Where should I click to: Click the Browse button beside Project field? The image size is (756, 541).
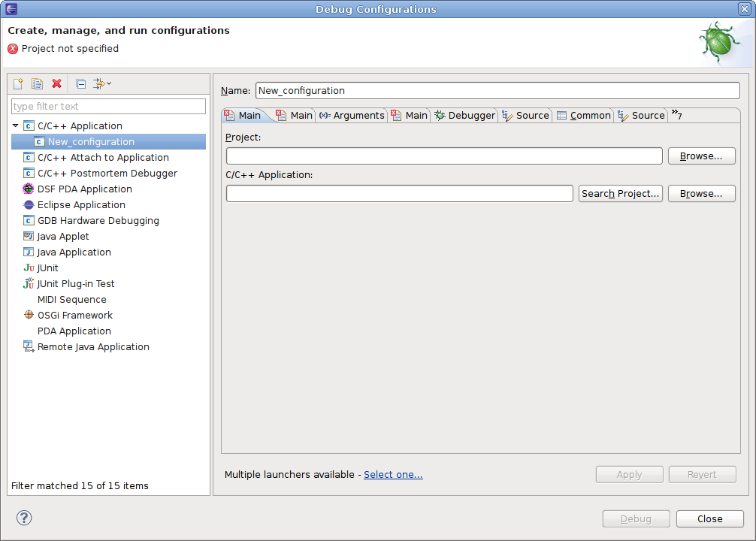701,156
